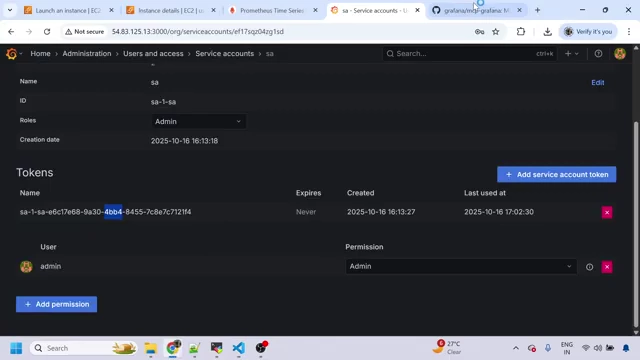The width and height of the screenshot is (640, 360).
Task: Reload the page with refresh icon
Action: pos(47,31)
